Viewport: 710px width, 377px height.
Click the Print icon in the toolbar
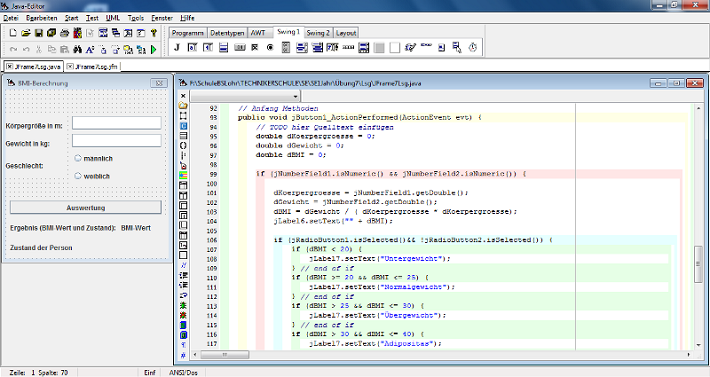click(64, 33)
